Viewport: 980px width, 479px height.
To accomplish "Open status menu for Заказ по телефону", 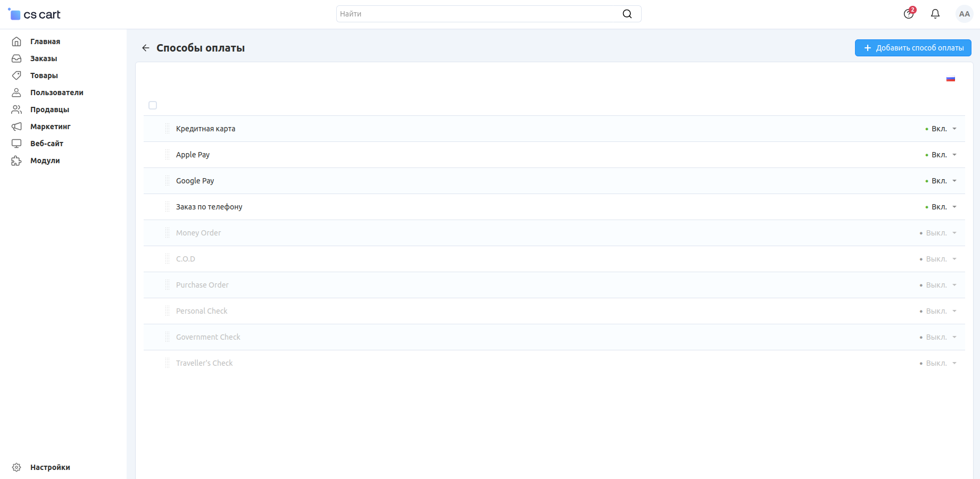I will tap(941, 207).
